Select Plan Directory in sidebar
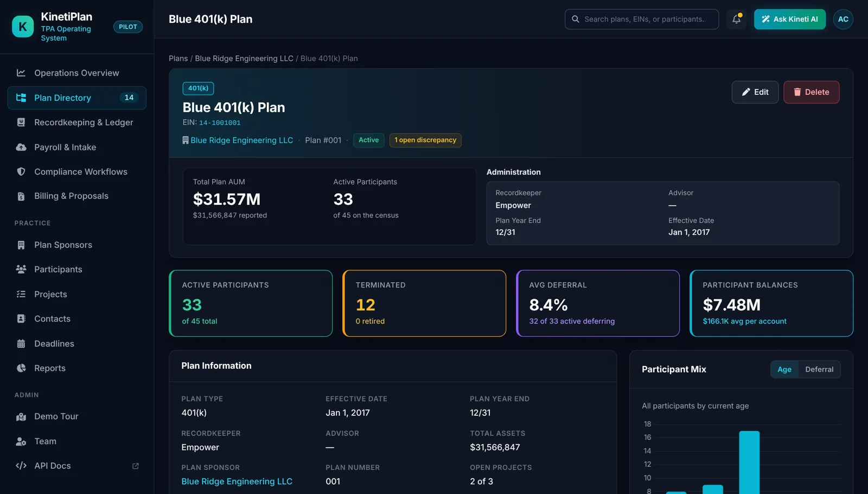 pos(77,98)
